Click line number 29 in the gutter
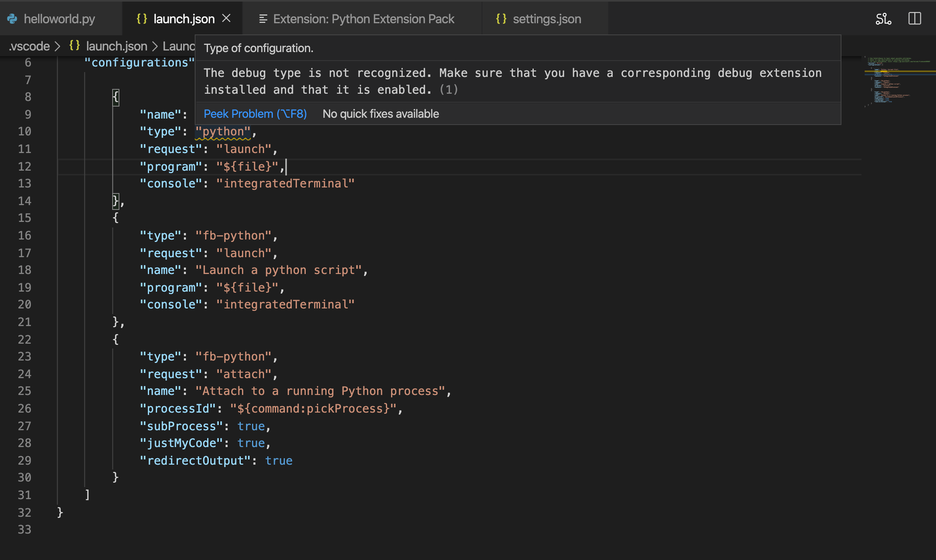 (x=24, y=460)
